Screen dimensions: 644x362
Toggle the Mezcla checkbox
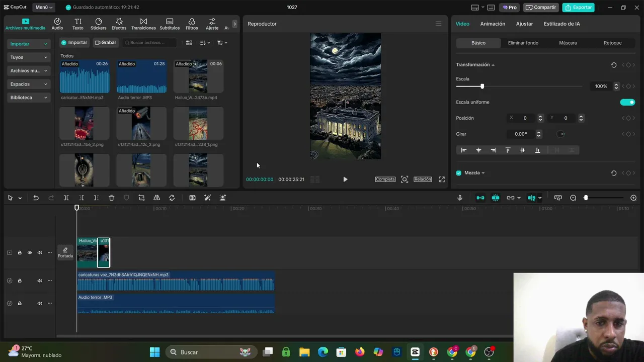(459, 173)
